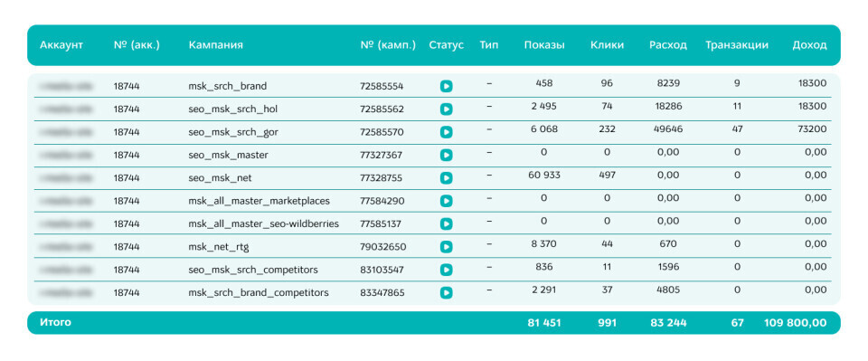Click the Кампания column header
The width and height of the screenshot is (868, 361).
pos(215,45)
